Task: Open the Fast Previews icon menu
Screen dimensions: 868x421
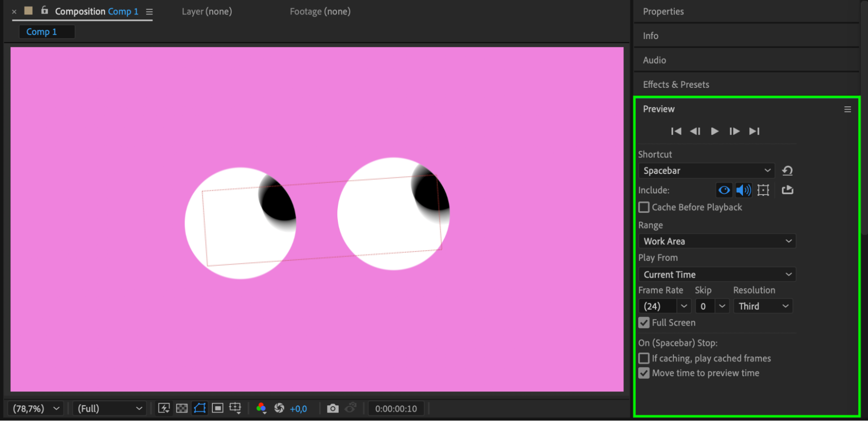Action: point(164,408)
